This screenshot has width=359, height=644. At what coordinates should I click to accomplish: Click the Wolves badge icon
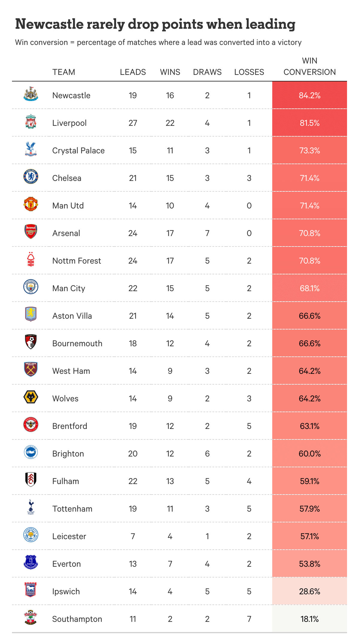click(31, 397)
